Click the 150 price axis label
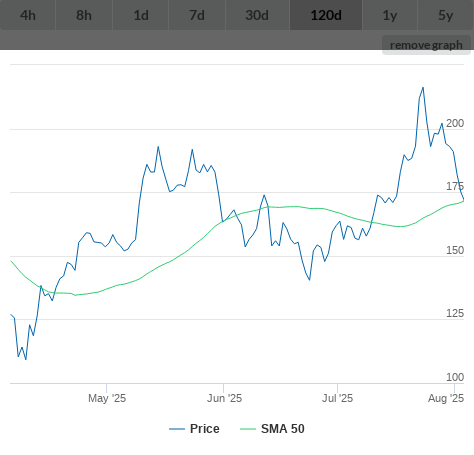Image resolution: width=474 pixels, height=455 pixels. pyautogui.click(x=455, y=250)
